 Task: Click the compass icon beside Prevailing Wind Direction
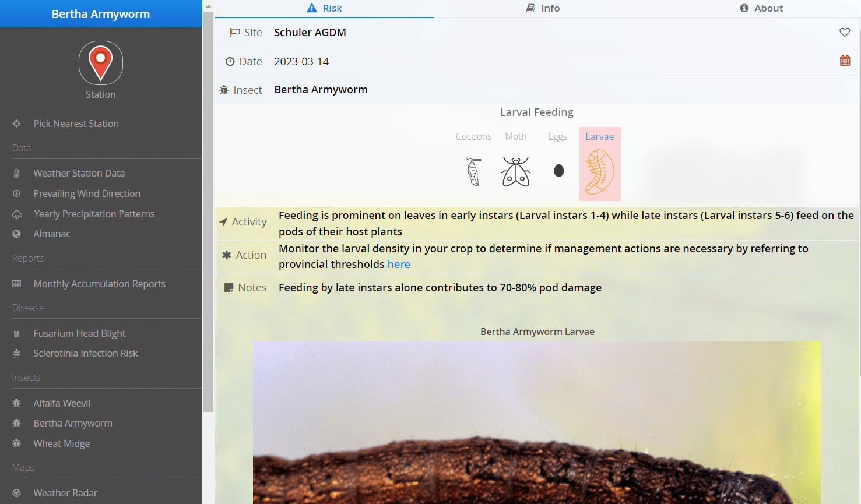pyautogui.click(x=16, y=193)
